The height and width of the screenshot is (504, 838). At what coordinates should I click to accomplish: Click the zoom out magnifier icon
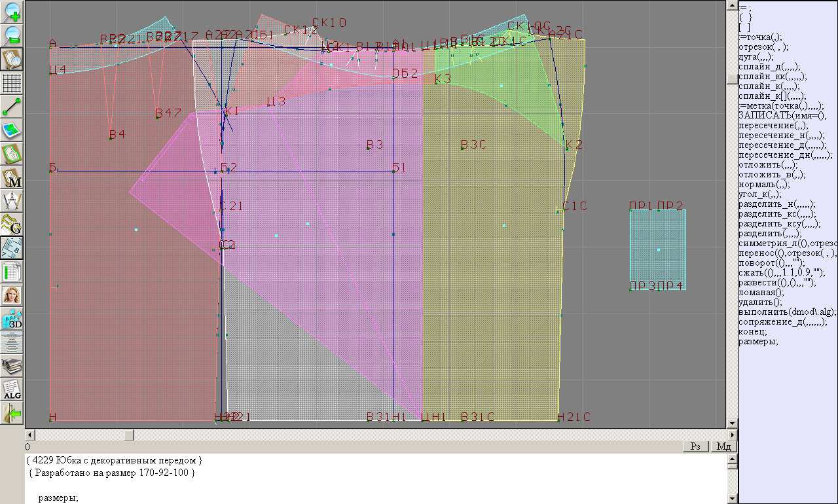[x=12, y=35]
